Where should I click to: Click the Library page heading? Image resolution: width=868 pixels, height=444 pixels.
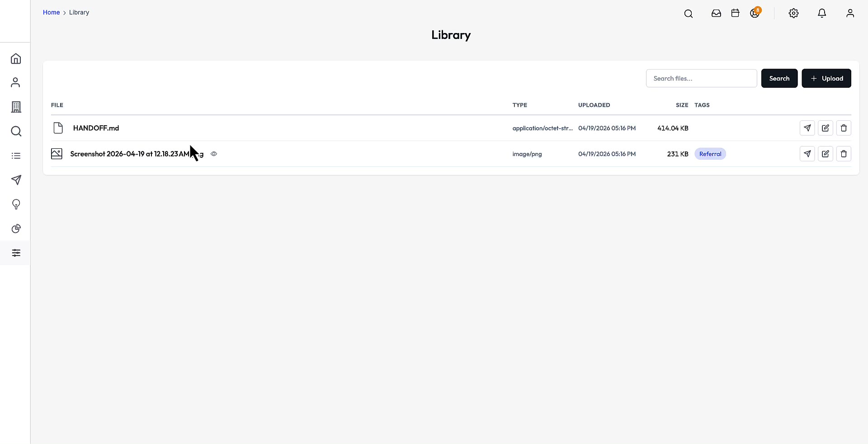tap(451, 35)
